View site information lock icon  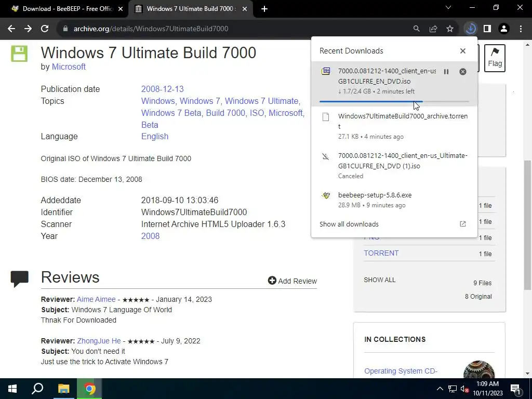(65, 29)
